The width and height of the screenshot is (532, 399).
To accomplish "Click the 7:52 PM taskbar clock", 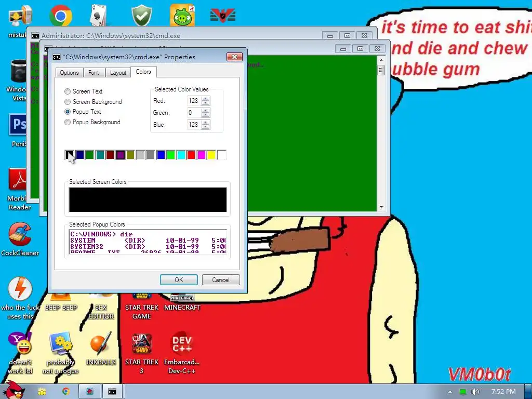I will point(503,392).
